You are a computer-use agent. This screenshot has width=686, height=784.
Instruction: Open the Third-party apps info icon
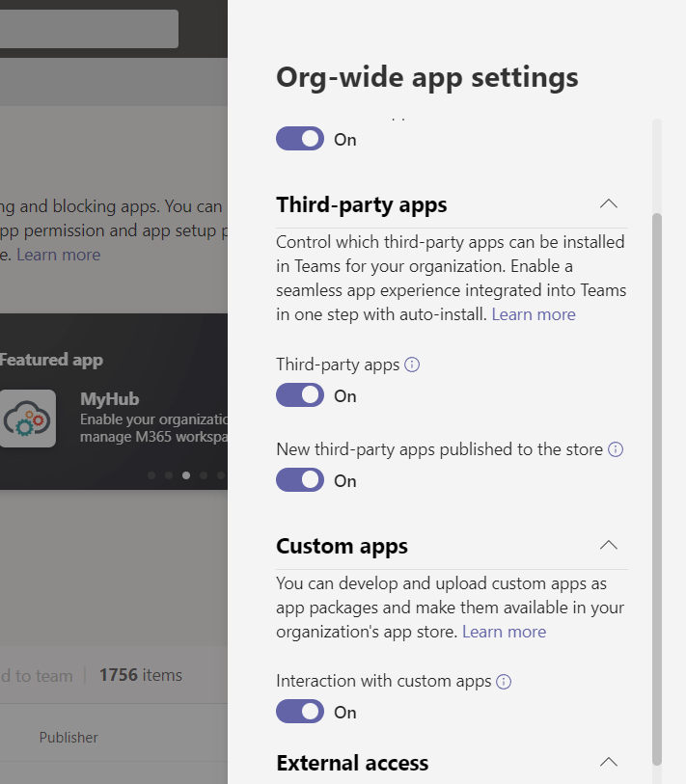[x=412, y=365]
